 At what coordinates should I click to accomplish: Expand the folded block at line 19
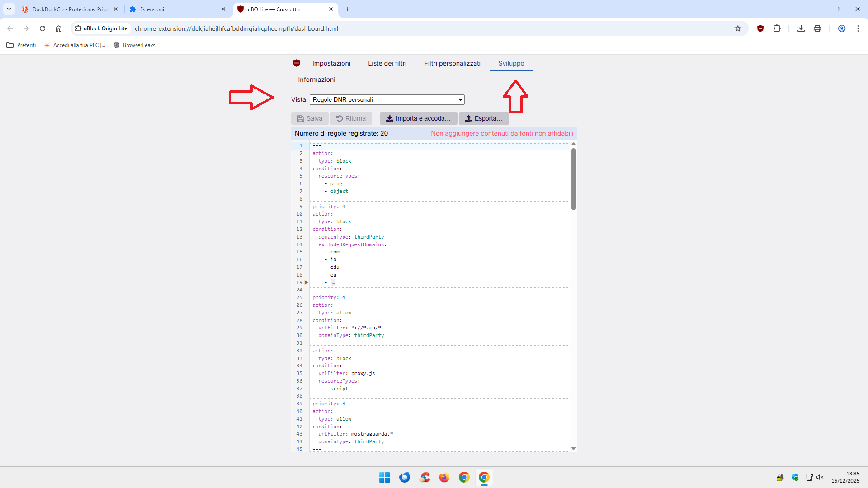click(307, 282)
